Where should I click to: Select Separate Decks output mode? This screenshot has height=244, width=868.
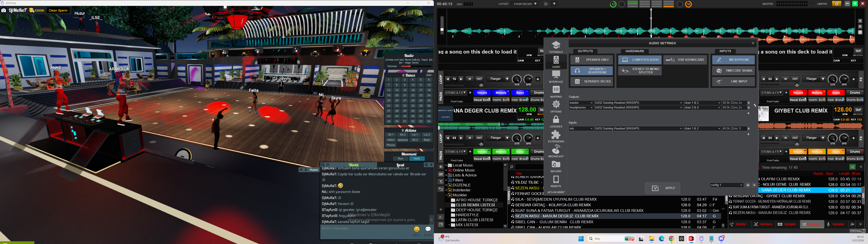pos(592,81)
